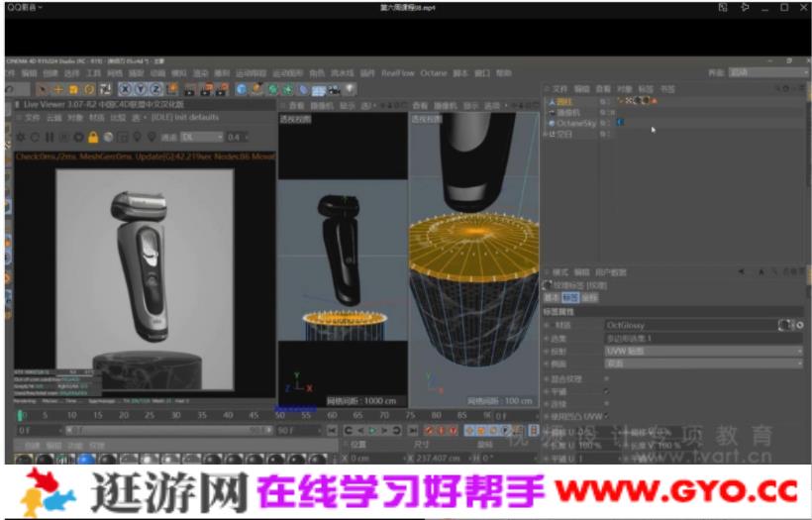Image resolution: width=812 pixels, height=520 pixels.
Task: Add a cube primitive object
Action: coord(241,89)
